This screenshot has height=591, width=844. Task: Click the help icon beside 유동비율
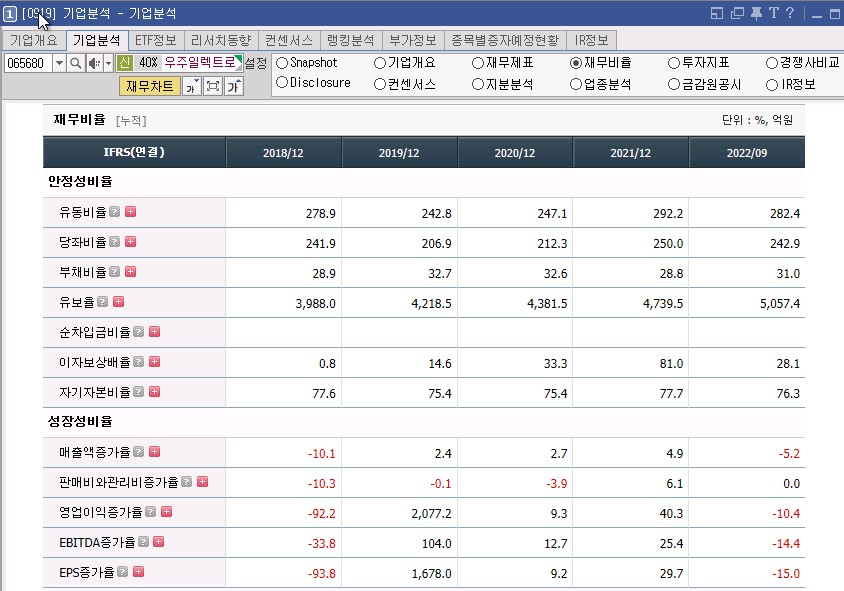point(114,212)
